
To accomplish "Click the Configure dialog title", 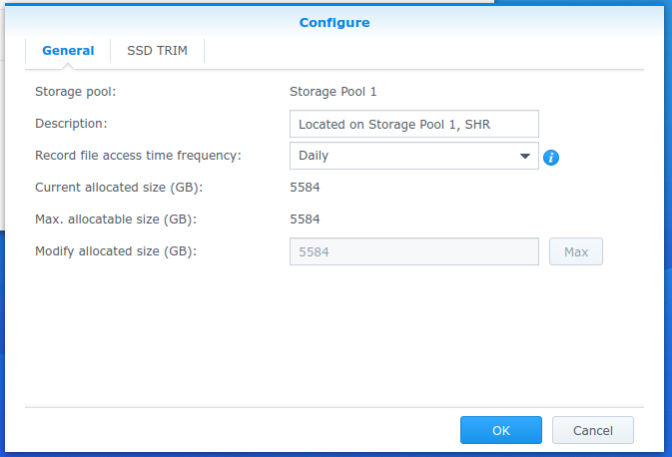I will point(334,22).
